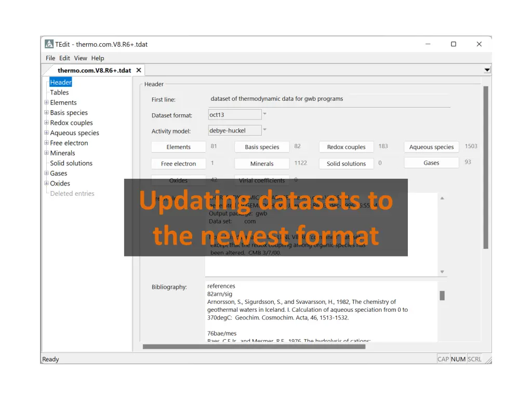This screenshot has height=399, width=532.
Task: Open the File menu
Action: (50, 58)
